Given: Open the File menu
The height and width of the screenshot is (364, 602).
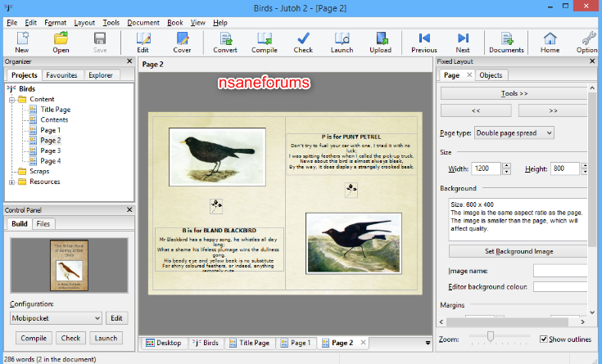Looking at the screenshot, I should pyautogui.click(x=12, y=23).
